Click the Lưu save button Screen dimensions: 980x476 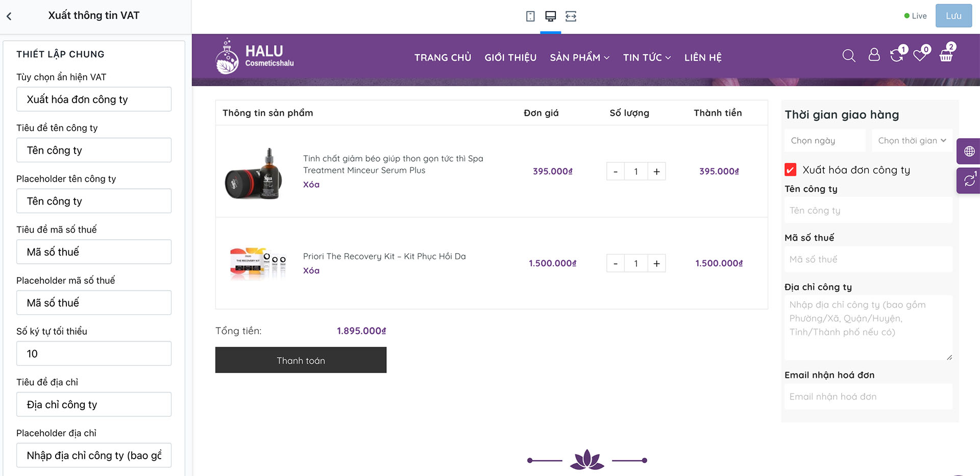click(953, 16)
